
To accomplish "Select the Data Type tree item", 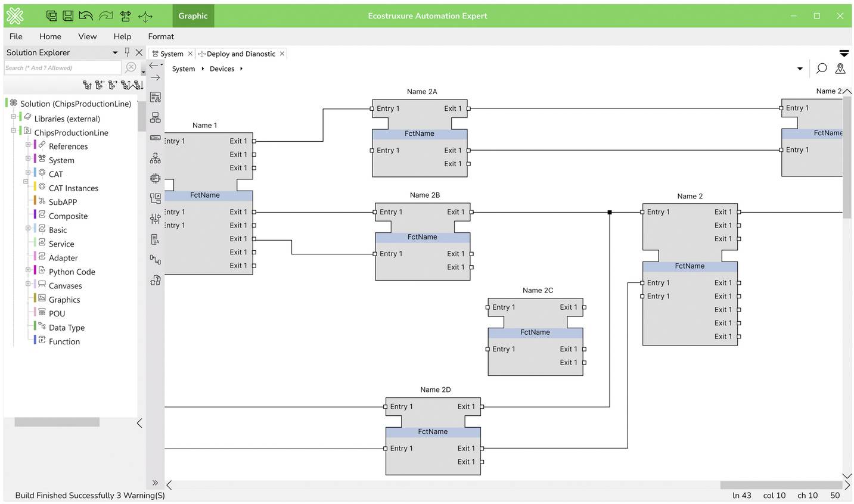I will (x=67, y=328).
